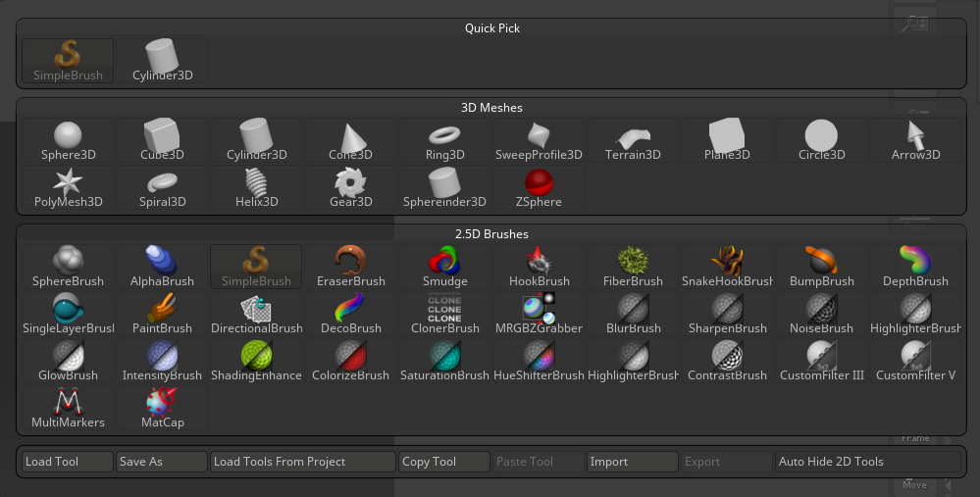Select the Sphere3D mesh tool

point(68,141)
